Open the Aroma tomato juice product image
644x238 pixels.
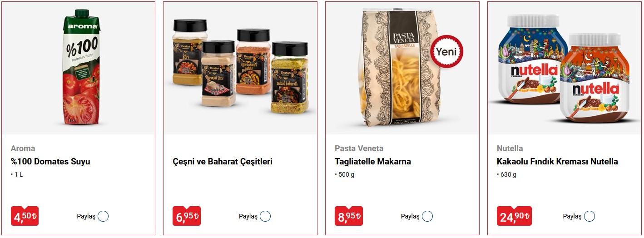click(81, 68)
